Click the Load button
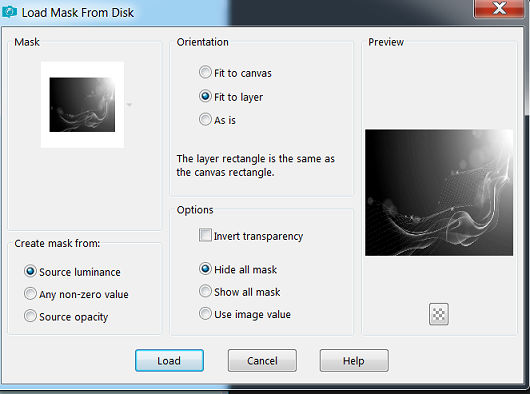 click(x=169, y=361)
